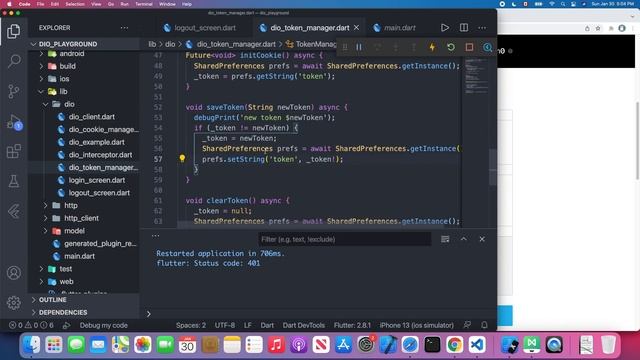The height and width of the screenshot is (360, 640).
Task: Expand the build folder
Action: [67, 66]
